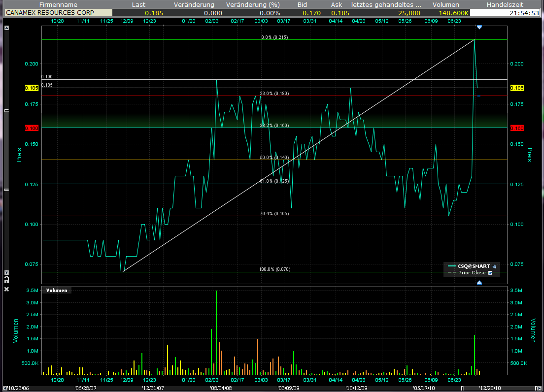Image resolution: width=544 pixels, height=392 pixels.
Task: Click upper handle of vertical zoom slider
Action: [x=6, y=110]
